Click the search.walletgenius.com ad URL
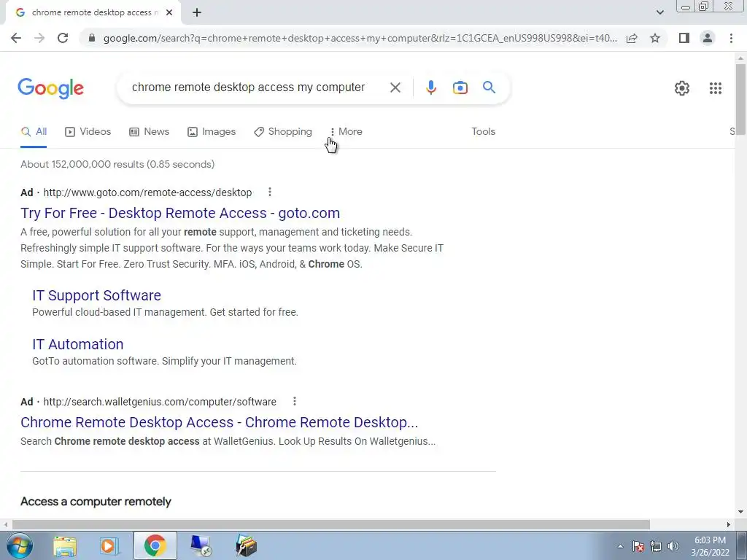This screenshot has height=560, width=747. click(x=160, y=402)
